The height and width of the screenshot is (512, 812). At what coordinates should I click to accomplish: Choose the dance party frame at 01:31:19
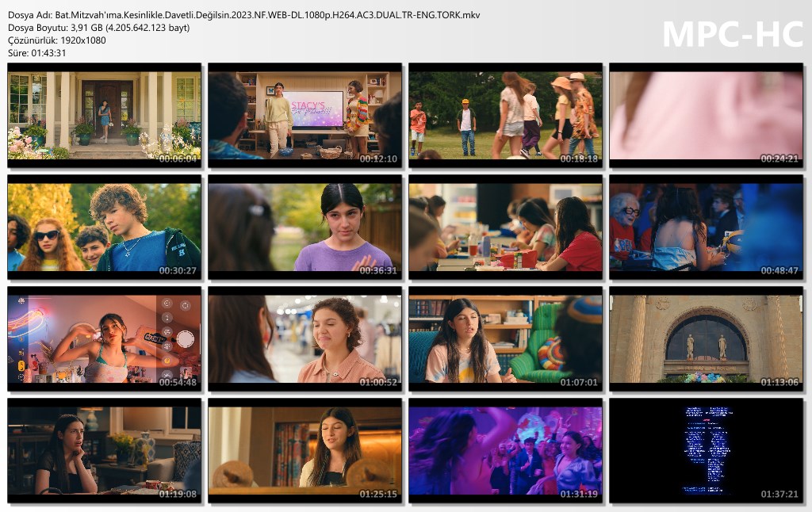505,451
